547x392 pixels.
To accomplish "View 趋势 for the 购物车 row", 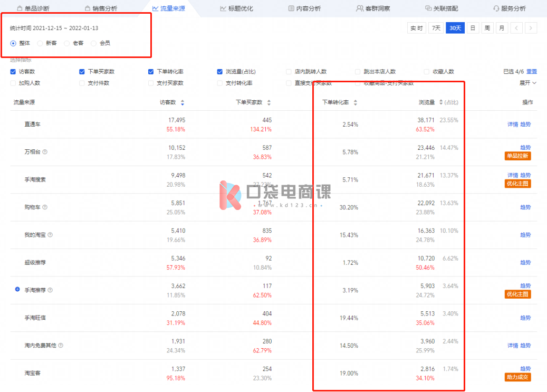I will pyautogui.click(x=525, y=207).
